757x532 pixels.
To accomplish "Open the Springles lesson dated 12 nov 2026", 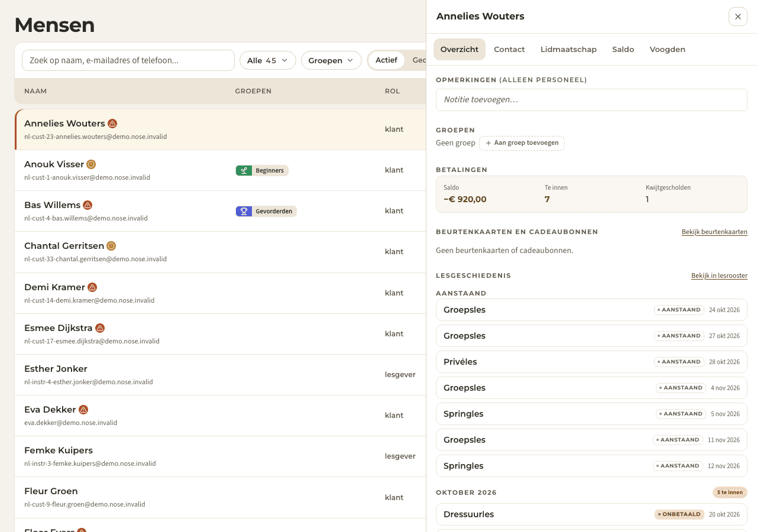I will click(591, 466).
